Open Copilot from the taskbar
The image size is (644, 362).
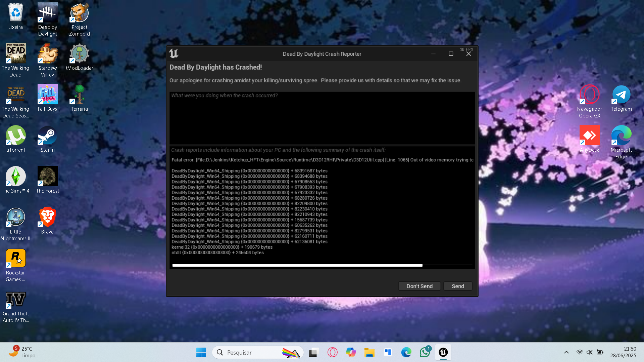click(x=351, y=352)
